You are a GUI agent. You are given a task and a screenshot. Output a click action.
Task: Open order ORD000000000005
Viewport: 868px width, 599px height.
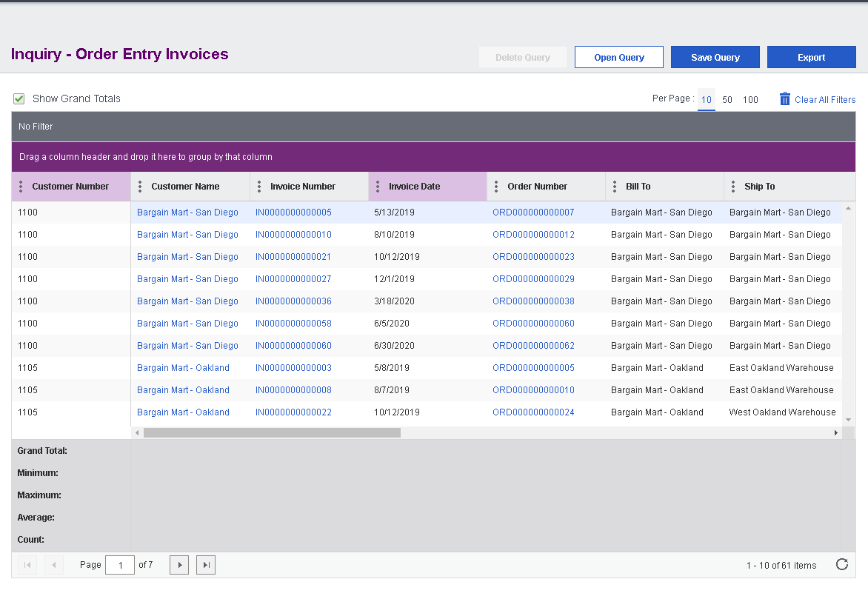coord(534,367)
